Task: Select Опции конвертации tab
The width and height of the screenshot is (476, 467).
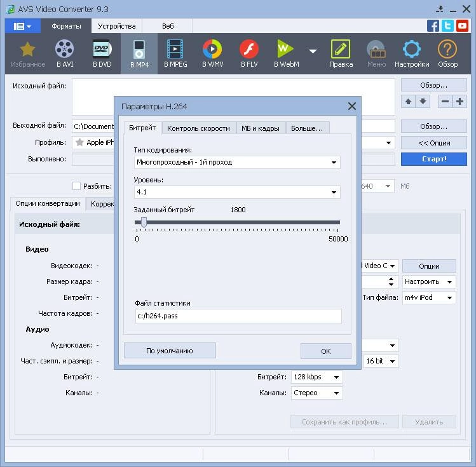Action: pos(48,203)
